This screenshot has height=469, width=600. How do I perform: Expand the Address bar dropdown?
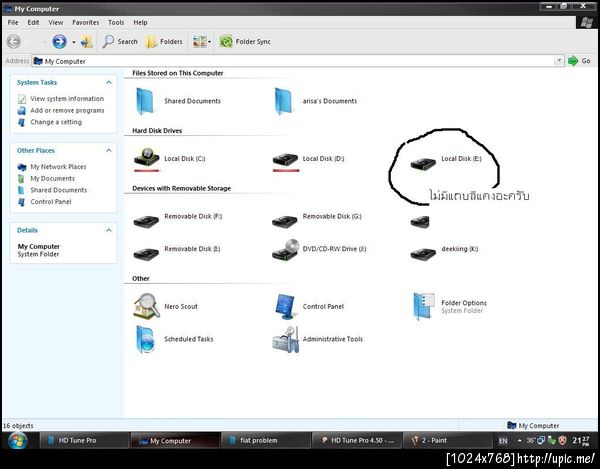click(x=559, y=61)
